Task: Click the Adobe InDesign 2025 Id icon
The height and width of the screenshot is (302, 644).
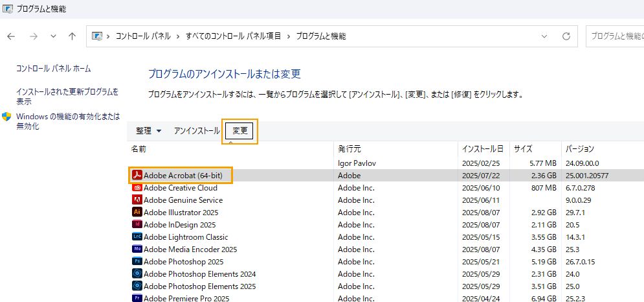Action: click(x=137, y=225)
